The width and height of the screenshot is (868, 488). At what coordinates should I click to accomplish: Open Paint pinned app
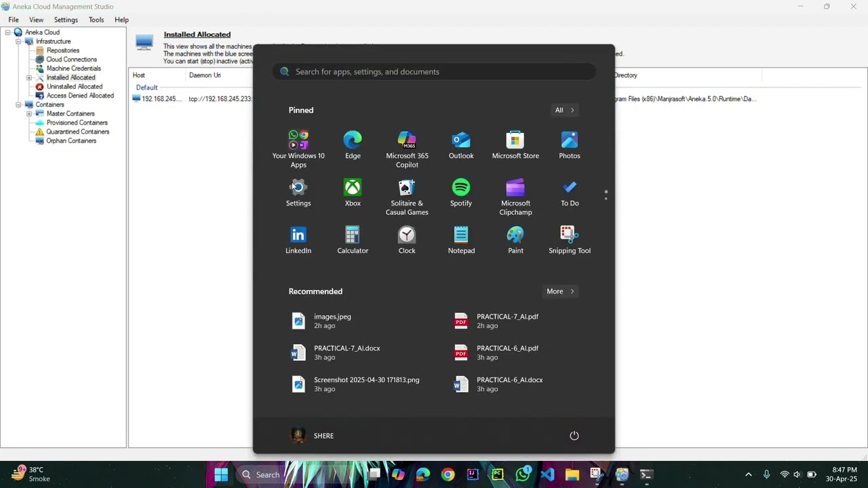(515, 240)
